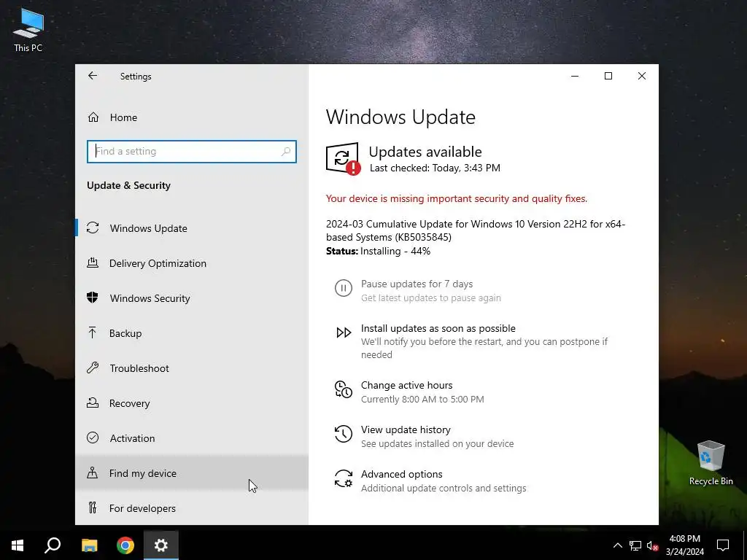
Task: Open taskbar search magnifier
Action: tap(53, 545)
